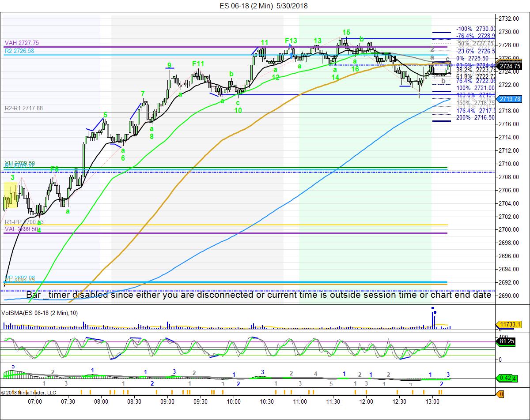Click green wave label 8
The height and width of the screenshot is (420, 530).
pos(151,136)
